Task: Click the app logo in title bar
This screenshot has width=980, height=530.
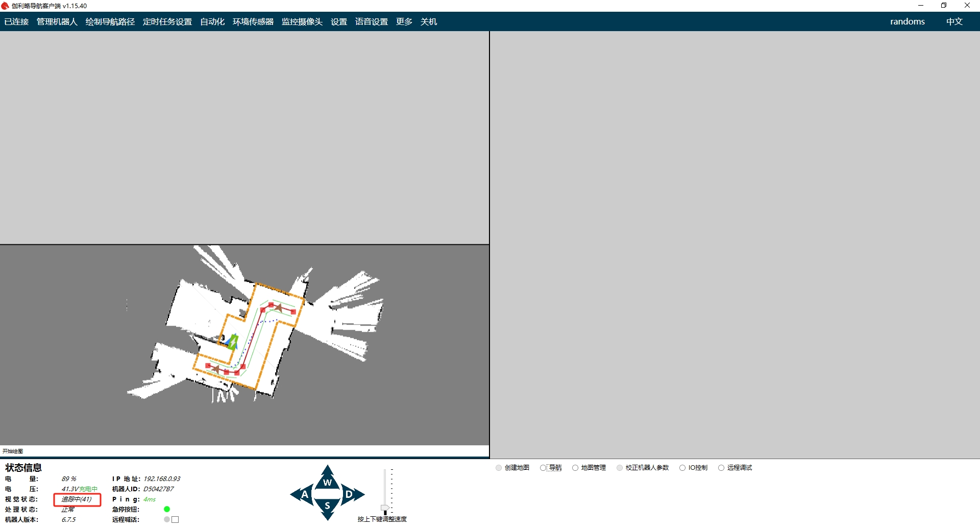Action: [5, 6]
